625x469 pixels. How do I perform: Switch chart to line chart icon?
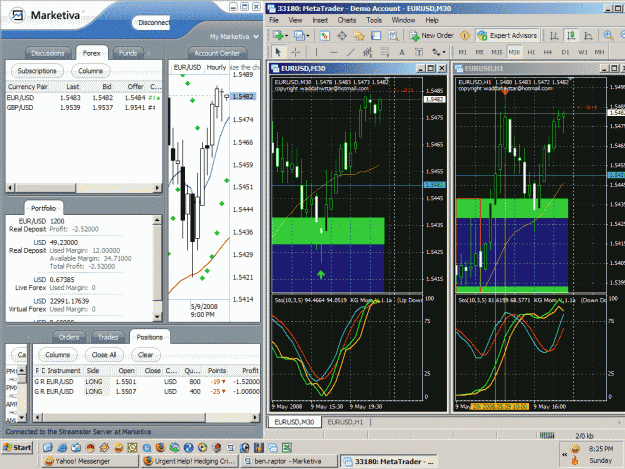588,35
